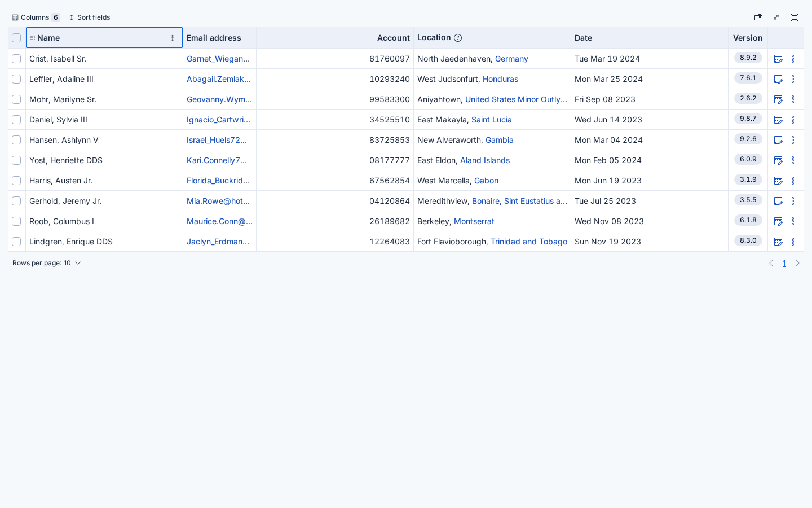Select the Daniel, Sylvia III row checkbox
The image size is (812, 508).
click(16, 120)
